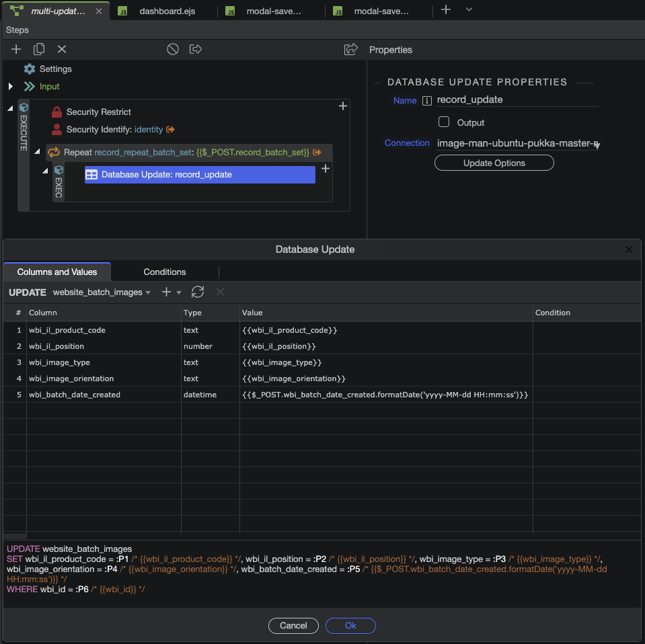This screenshot has height=644, width=645.
Task: Add a new step from Steps toolbar
Action: tap(16, 49)
